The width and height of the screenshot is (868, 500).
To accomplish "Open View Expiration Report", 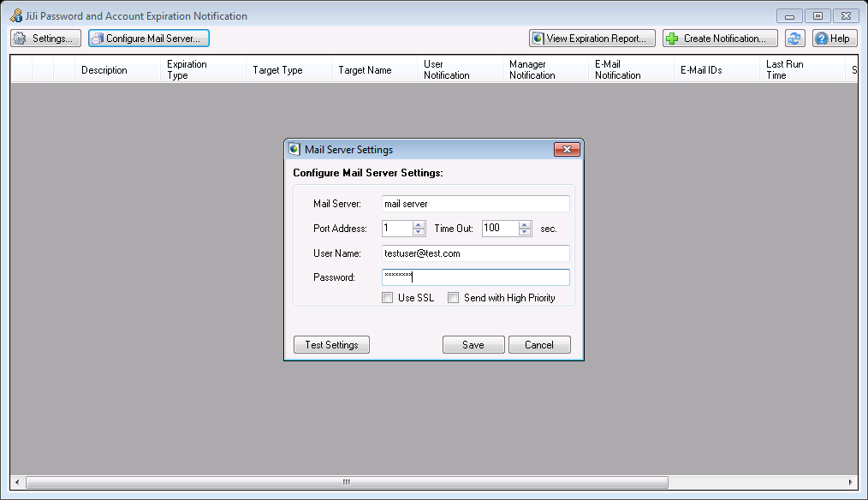I will (592, 39).
